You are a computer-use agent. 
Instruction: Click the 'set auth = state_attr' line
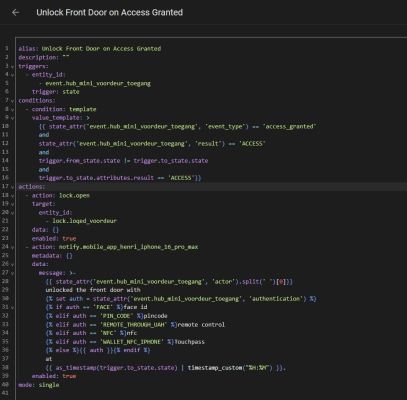[181, 299]
